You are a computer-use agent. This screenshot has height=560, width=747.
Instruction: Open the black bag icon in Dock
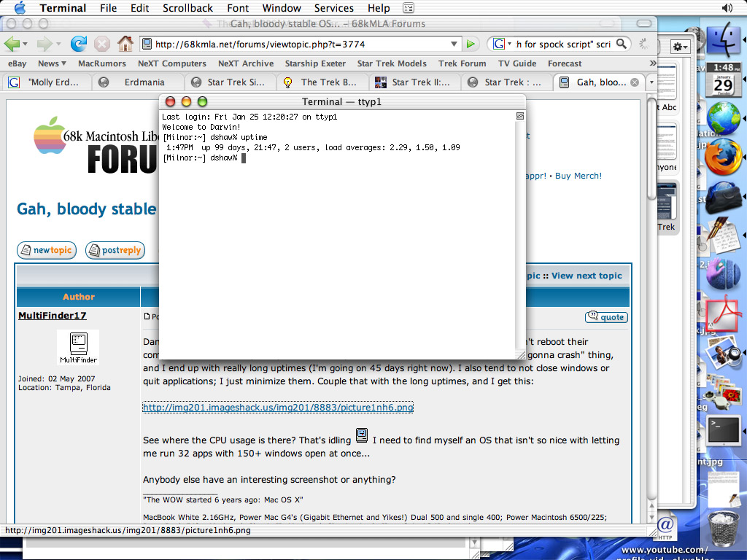723,196
